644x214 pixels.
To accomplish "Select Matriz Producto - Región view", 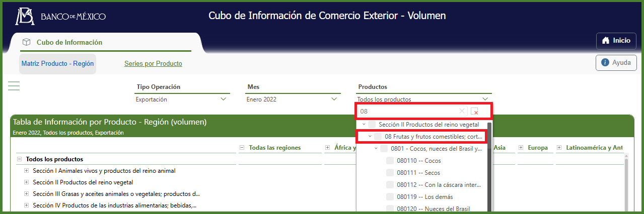I will point(58,64).
